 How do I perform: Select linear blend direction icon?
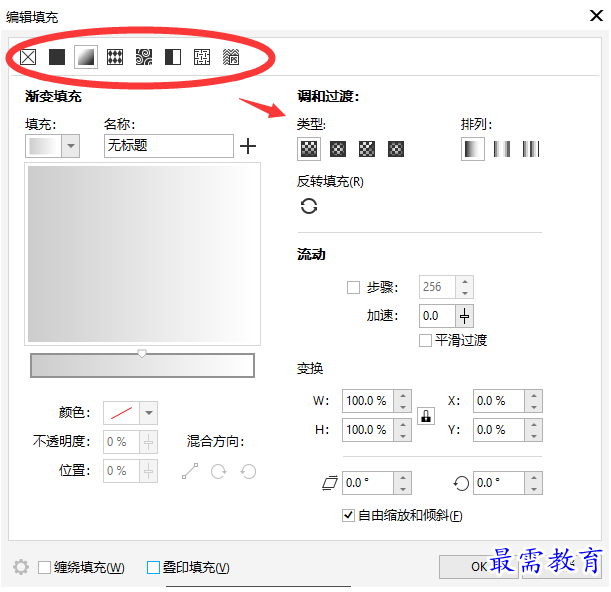190,471
